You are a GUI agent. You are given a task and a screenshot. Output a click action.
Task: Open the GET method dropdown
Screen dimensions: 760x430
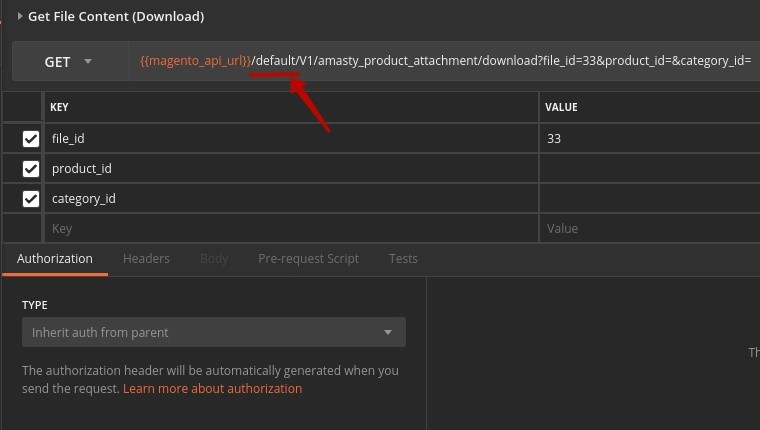68,62
